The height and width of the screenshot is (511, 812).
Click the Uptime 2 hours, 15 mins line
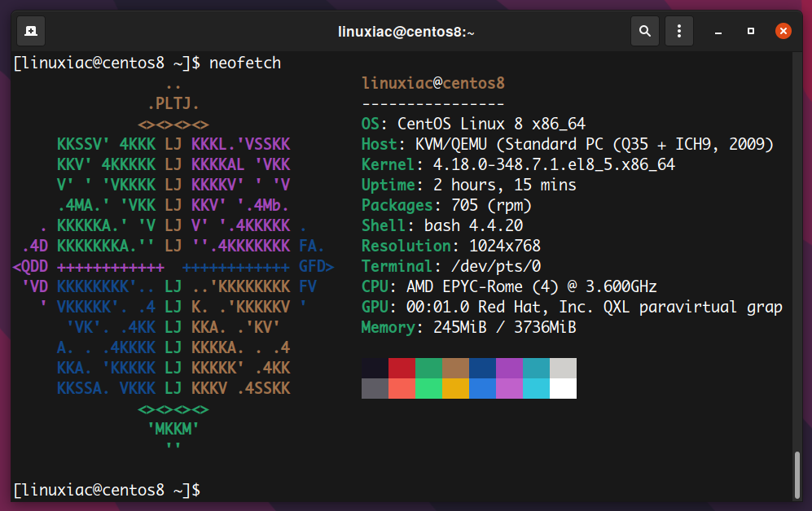pos(468,186)
